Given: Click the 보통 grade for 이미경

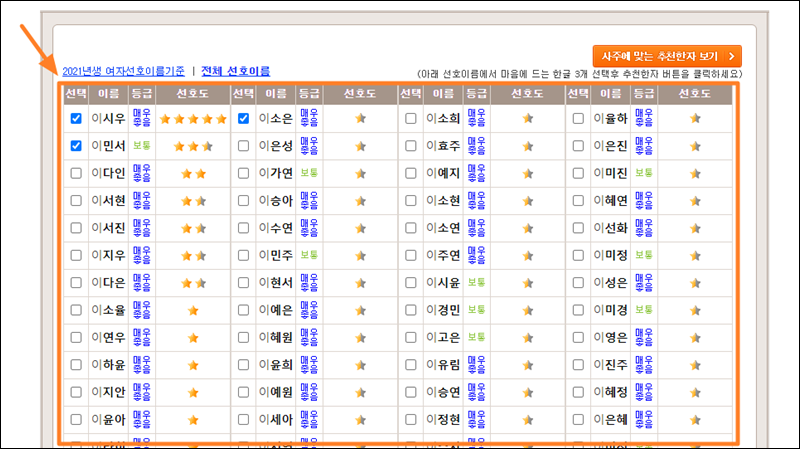Looking at the screenshot, I should 644,310.
